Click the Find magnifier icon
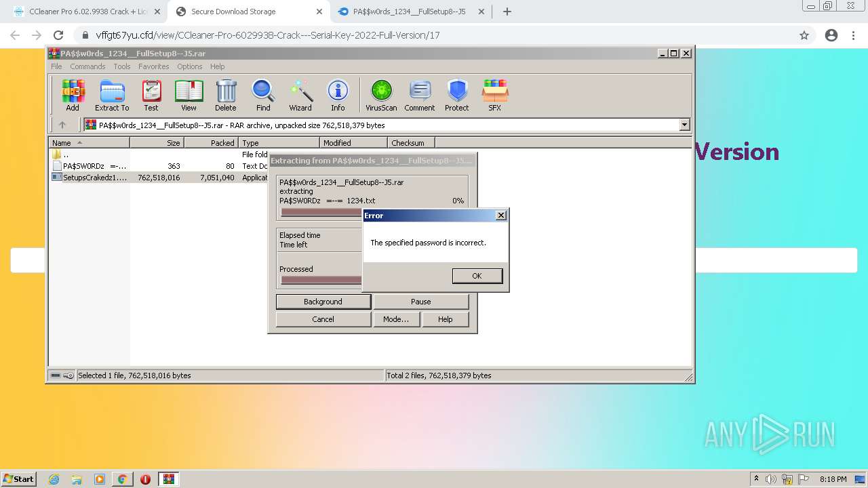Image resolution: width=868 pixels, height=488 pixels. click(263, 95)
